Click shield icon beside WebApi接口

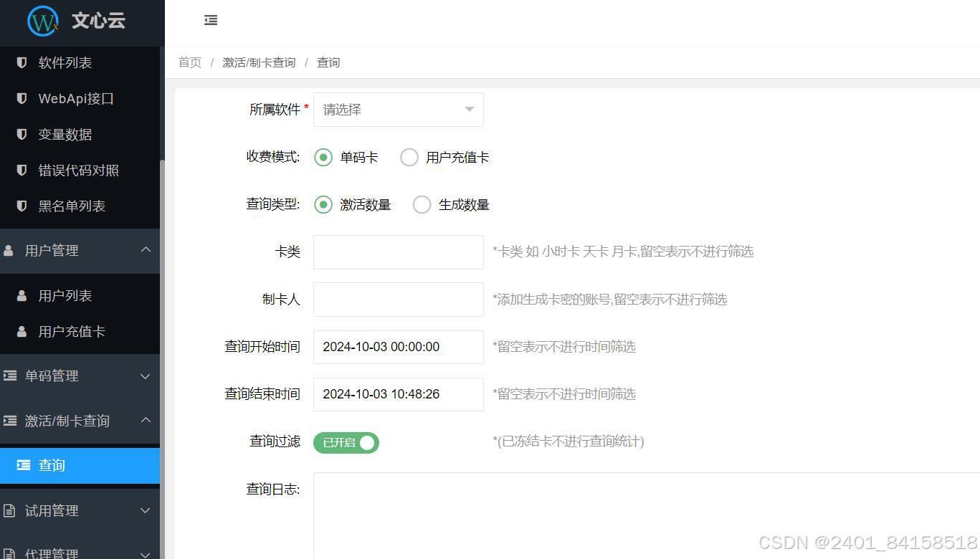pos(22,98)
